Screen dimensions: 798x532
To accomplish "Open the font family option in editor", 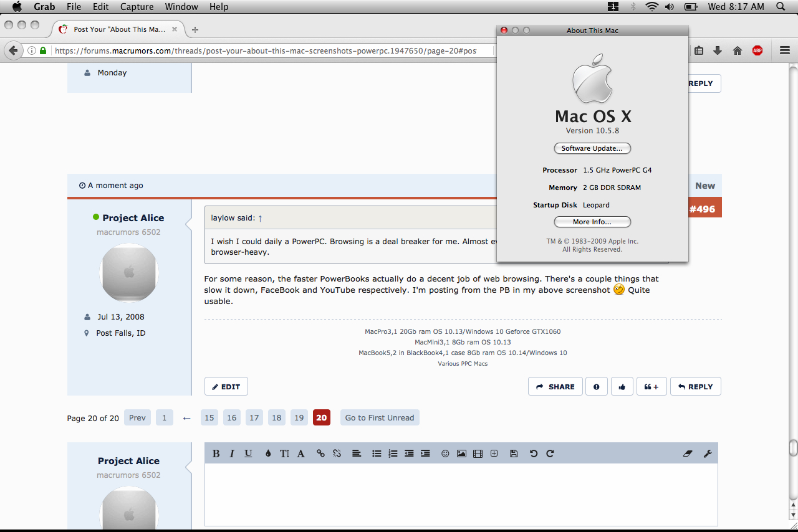I will coord(300,454).
